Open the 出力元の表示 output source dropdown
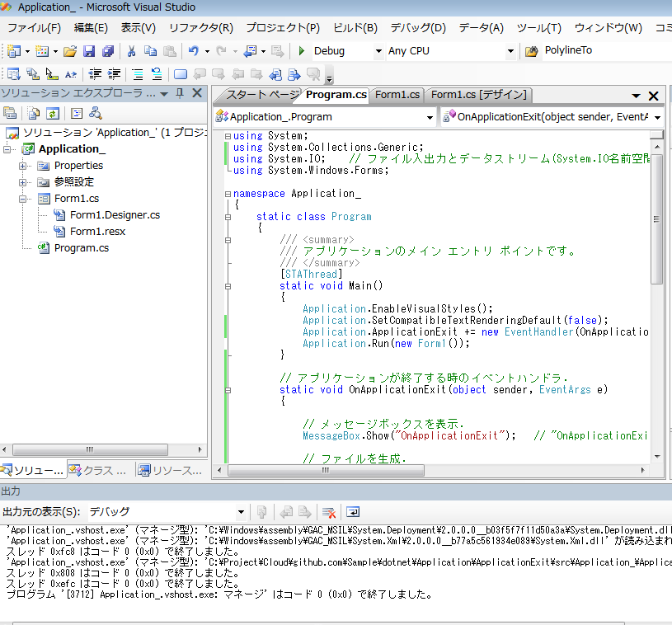This screenshot has width=672, height=625. coord(241,512)
